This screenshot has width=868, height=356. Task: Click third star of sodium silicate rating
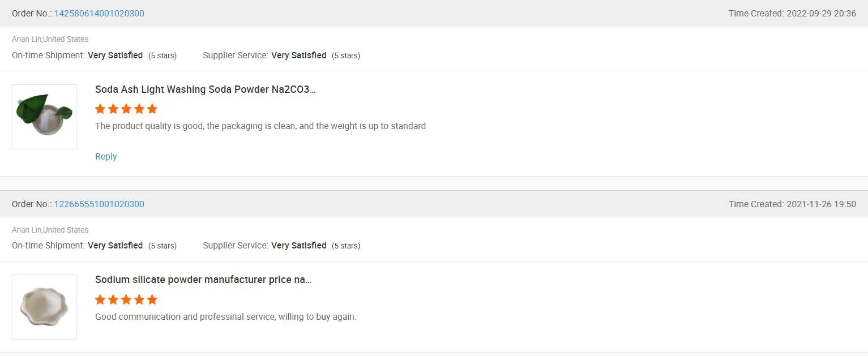pyautogui.click(x=126, y=299)
